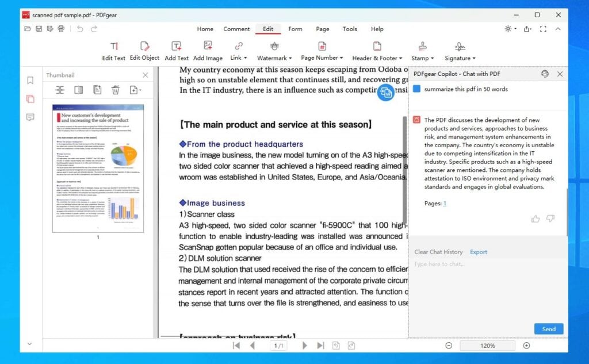Click the Send button
Viewport: 589px width, 364px height.
pyautogui.click(x=548, y=329)
